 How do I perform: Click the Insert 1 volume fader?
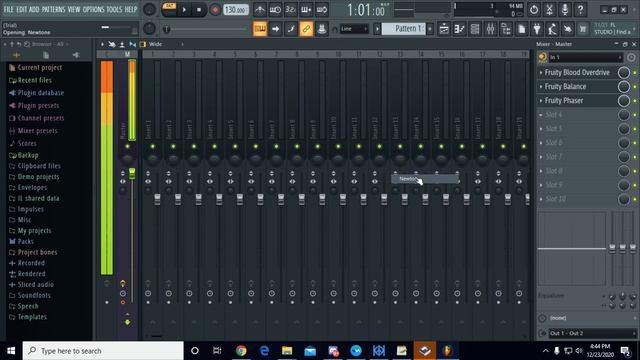[x=157, y=199]
